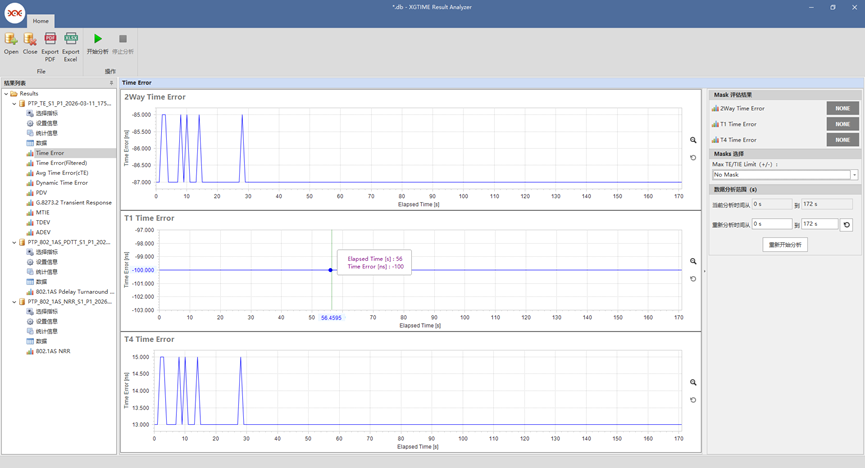Open 选择指标 under PTP_802_1AS_NRR
Image resolution: width=865 pixels, height=468 pixels.
pyautogui.click(x=47, y=312)
